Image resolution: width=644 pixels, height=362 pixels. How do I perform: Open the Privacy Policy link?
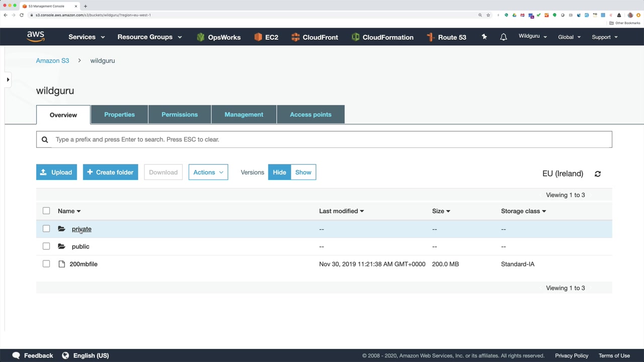[x=572, y=356]
